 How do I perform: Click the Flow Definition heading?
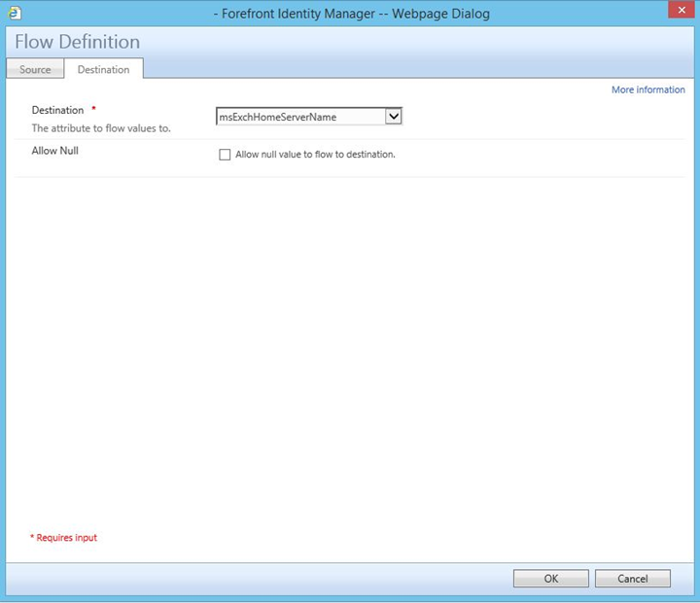point(77,42)
